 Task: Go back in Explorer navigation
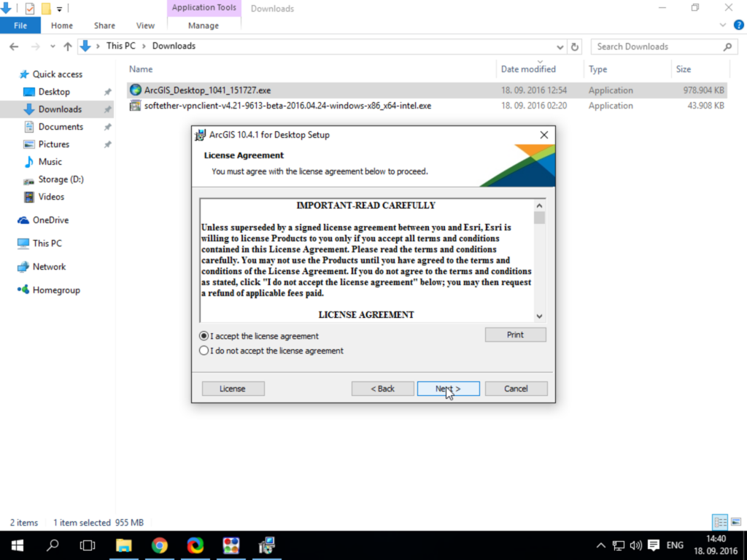(x=14, y=47)
